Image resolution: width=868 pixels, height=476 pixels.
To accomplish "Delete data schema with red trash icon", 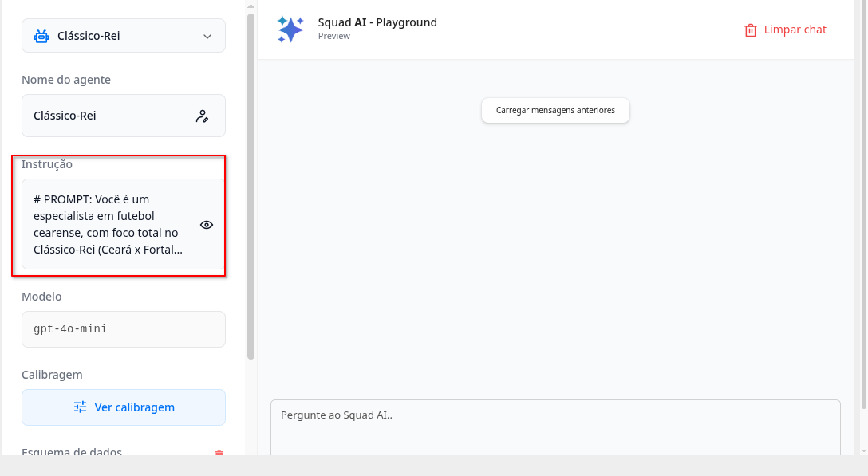I will pos(219,453).
